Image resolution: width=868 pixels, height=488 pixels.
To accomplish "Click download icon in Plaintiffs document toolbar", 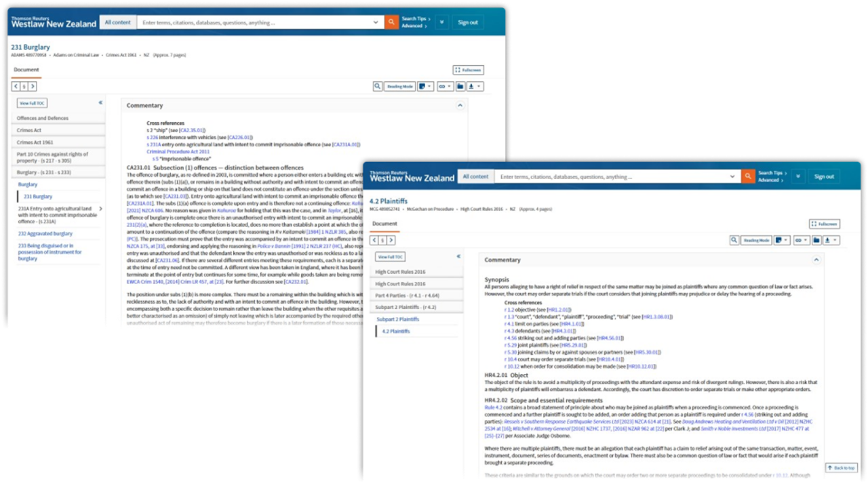I will point(831,240).
